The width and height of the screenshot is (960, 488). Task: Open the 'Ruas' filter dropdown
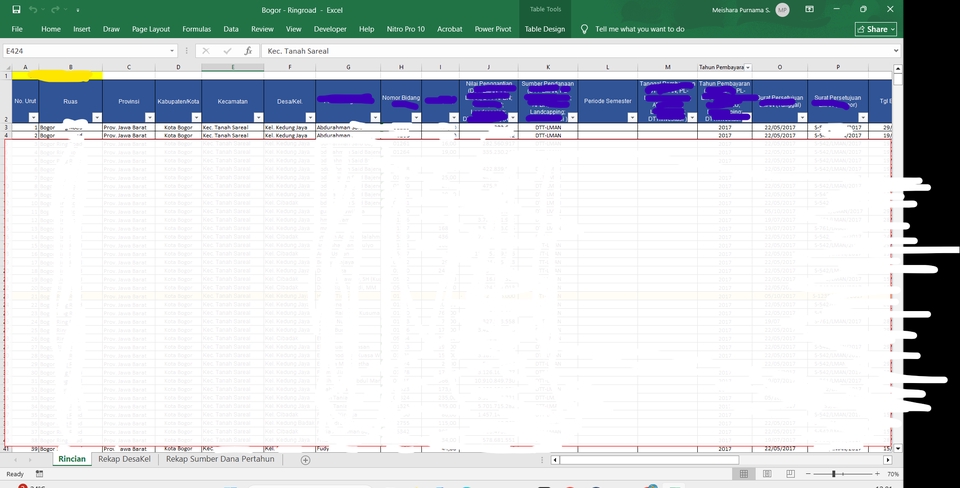click(x=97, y=117)
